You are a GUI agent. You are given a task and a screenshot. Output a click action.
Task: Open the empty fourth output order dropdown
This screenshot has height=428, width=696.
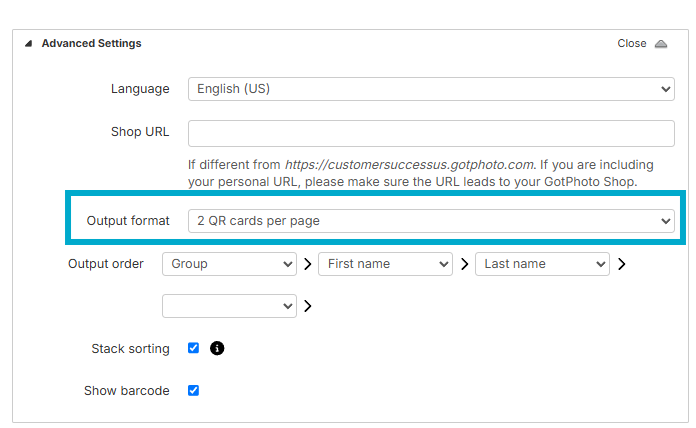coord(229,306)
